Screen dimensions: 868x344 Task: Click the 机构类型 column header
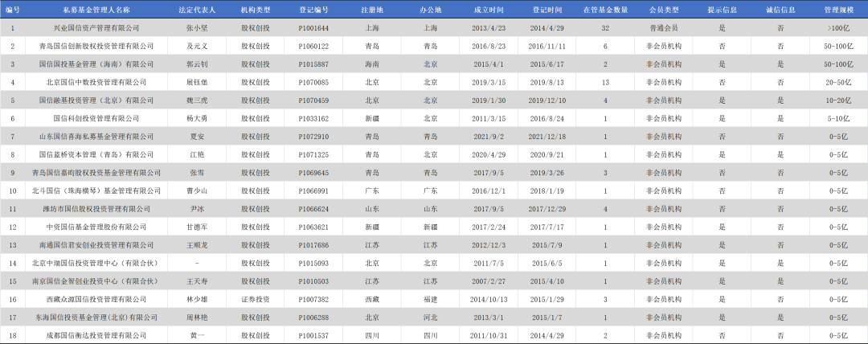click(256, 10)
